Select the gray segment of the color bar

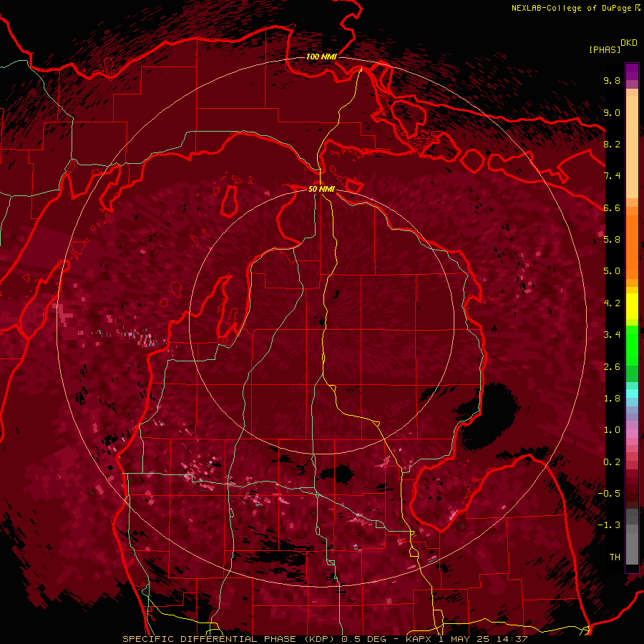click(632, 537)
